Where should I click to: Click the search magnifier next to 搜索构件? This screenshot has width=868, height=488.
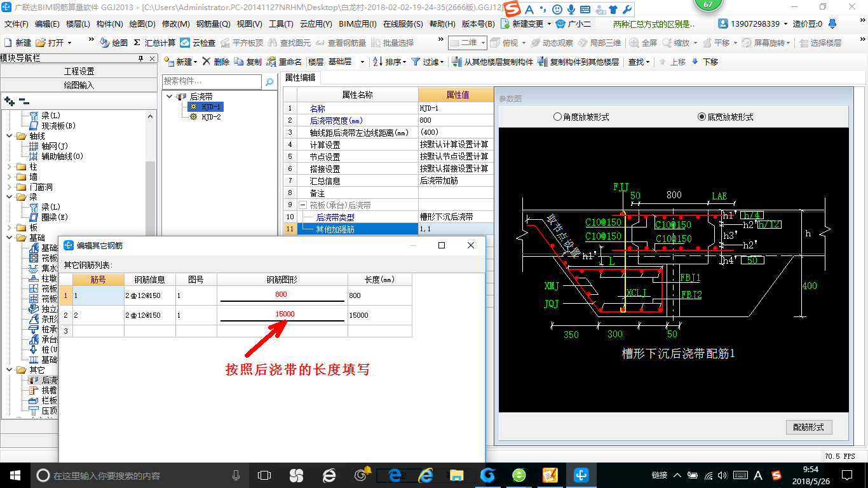pyautogui.click(x=269, y=81)
